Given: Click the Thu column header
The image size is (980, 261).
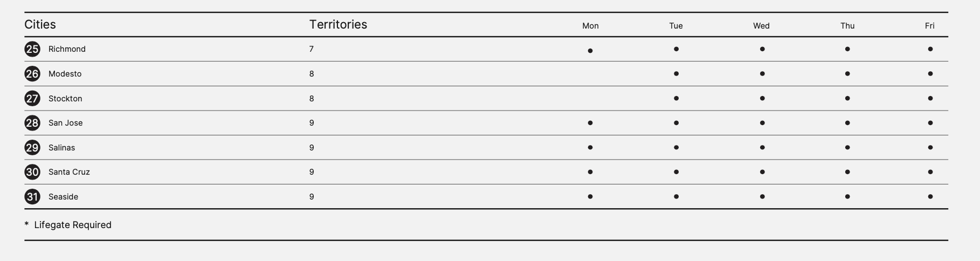Looking at the screenshot, I should tap(847, 26).
